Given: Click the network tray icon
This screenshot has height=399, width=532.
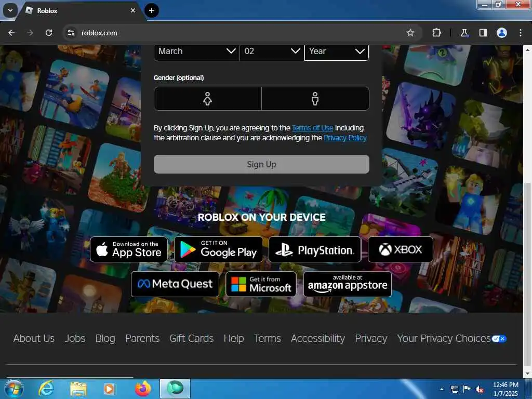Looking at the screenshot, I should click(x=454, y=389).
